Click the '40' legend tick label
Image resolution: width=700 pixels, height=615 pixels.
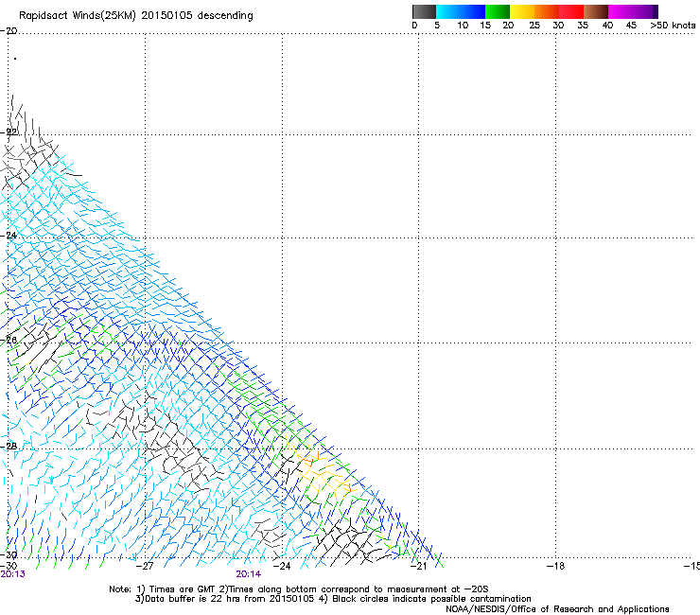[x=607, y=26]
